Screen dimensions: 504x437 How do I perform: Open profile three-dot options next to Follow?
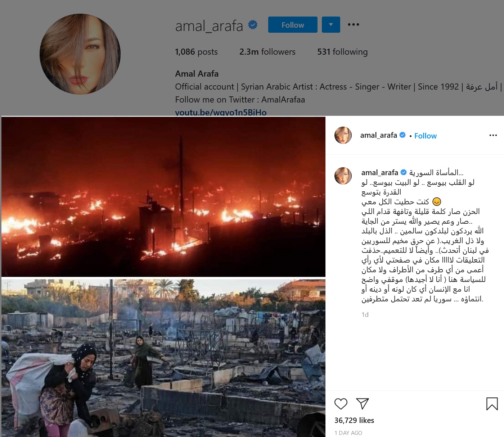point(353,24)
